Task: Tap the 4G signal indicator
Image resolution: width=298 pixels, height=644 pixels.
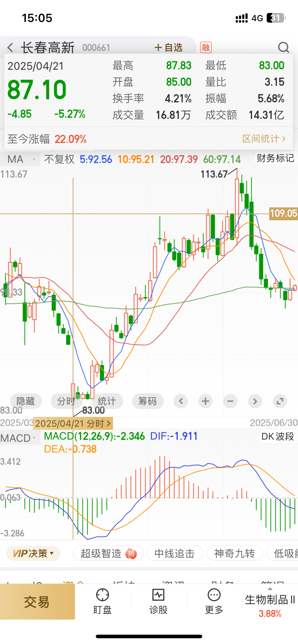Action: click(257, 18)
